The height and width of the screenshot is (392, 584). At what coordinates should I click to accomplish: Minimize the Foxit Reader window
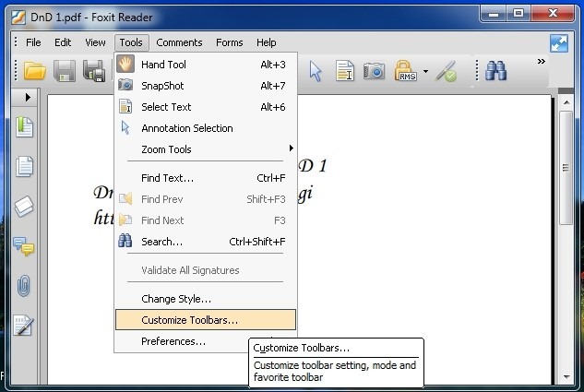494,14
